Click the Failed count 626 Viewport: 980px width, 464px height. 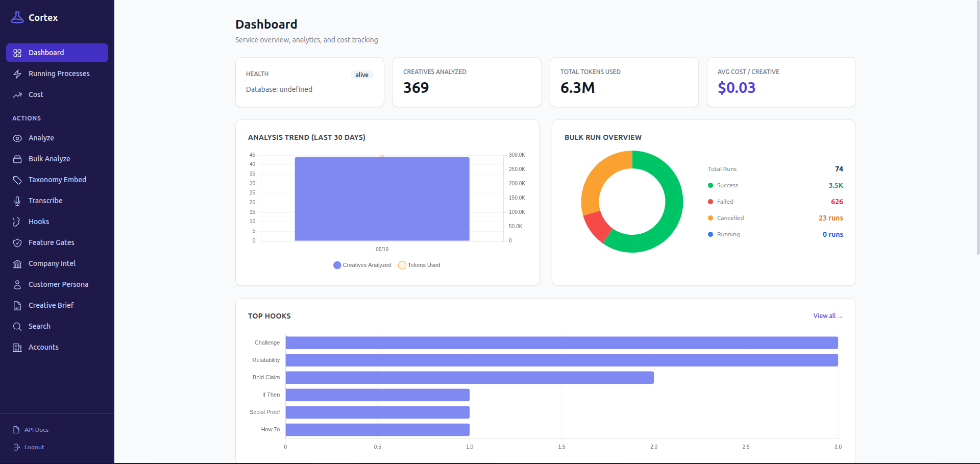(x=837, y=202)
